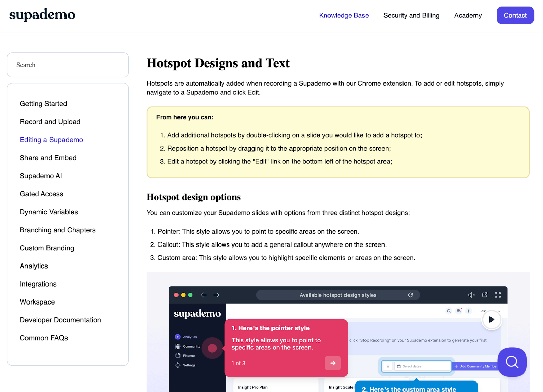Click the demo title address bar

point(338,295)
